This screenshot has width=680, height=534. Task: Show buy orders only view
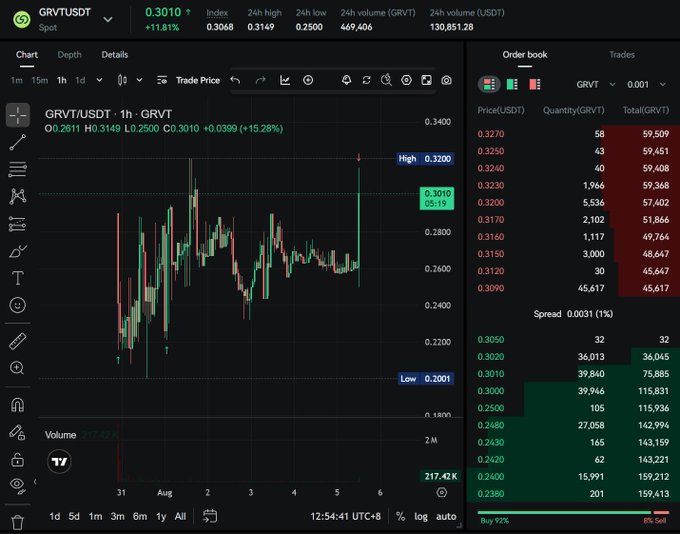pyautogui.click(x=512, y=84)
